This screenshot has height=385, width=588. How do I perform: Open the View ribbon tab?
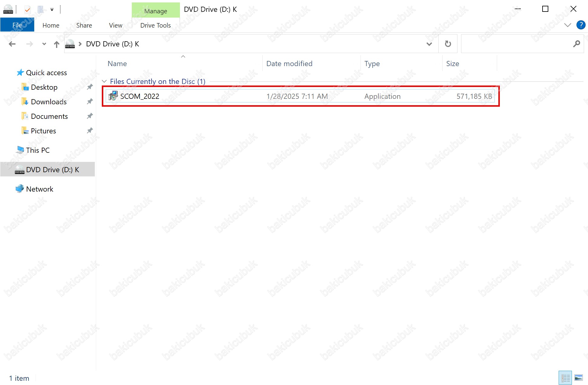(115, 25)
